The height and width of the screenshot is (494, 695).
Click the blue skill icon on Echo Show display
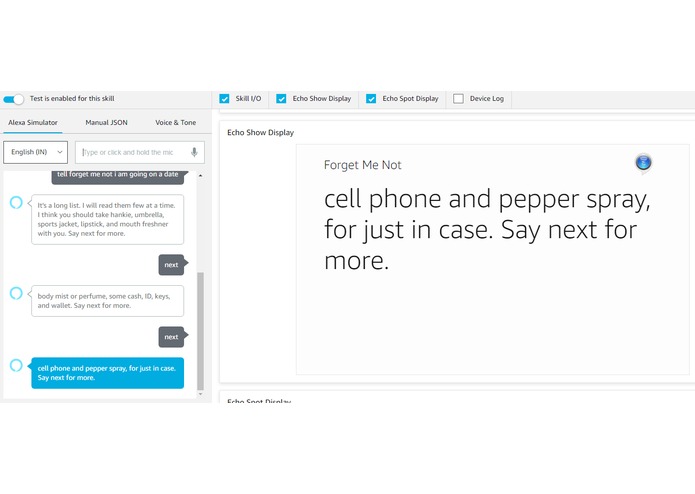(643, 163)
